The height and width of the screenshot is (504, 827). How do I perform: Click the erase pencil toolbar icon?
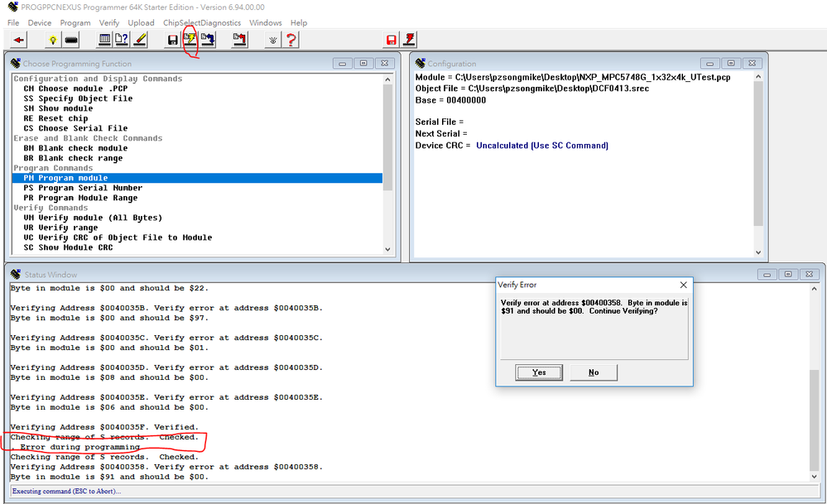click(x=140, y=40)
